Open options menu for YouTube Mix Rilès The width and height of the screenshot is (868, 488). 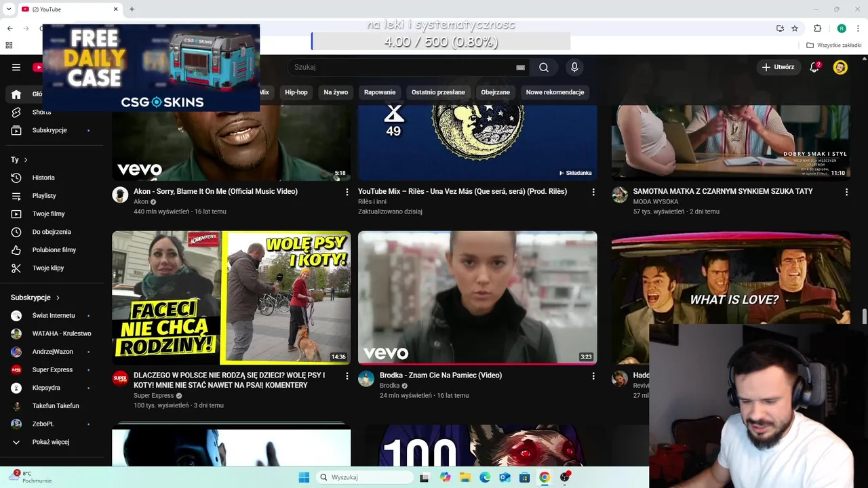[x=593, y=192]
